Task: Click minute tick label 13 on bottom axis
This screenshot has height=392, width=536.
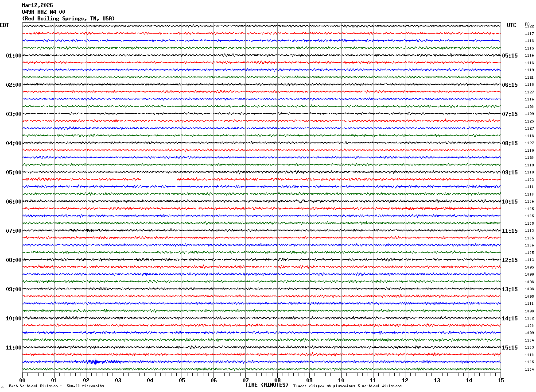Action: coord(437,380)
